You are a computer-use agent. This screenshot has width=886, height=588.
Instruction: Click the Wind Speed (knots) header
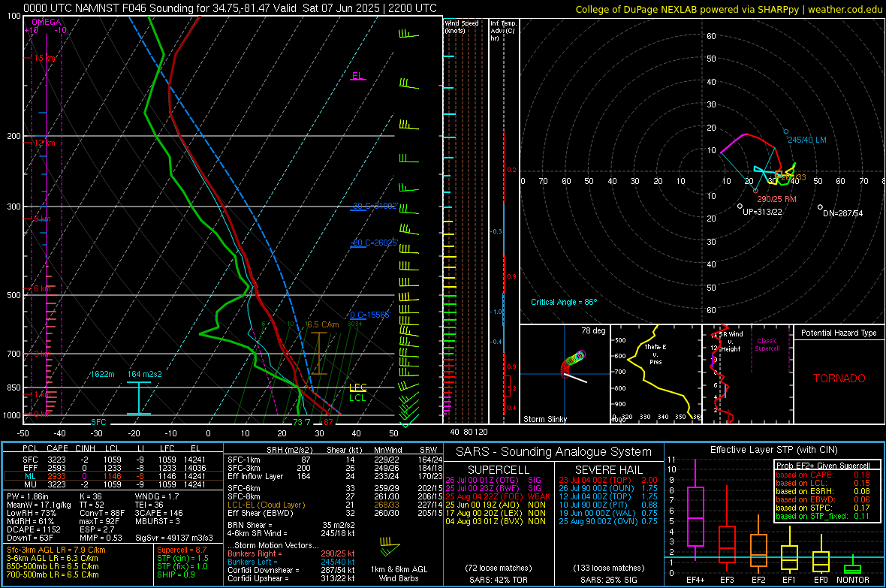[x=462, y=26]
